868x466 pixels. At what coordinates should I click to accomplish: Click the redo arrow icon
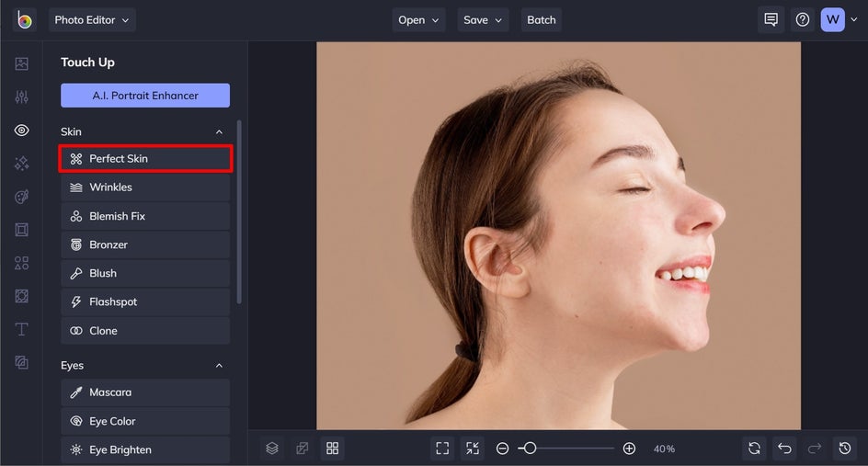click(x=815, y=449)
